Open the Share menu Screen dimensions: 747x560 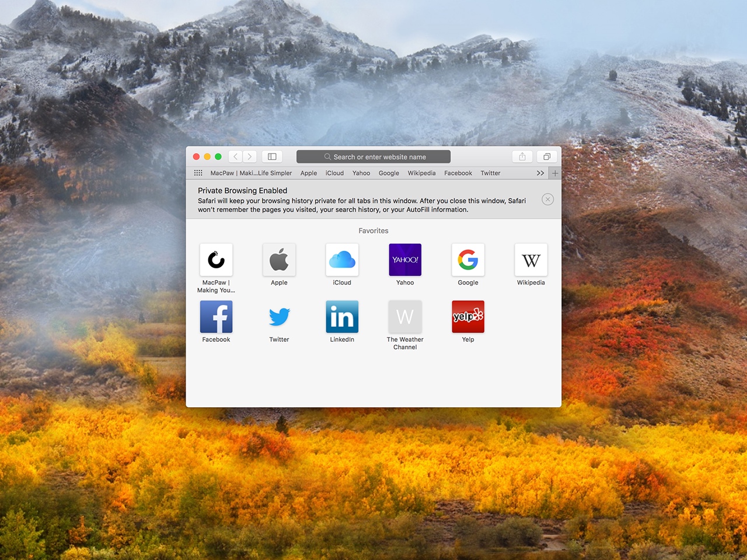[x=522, y=156]
